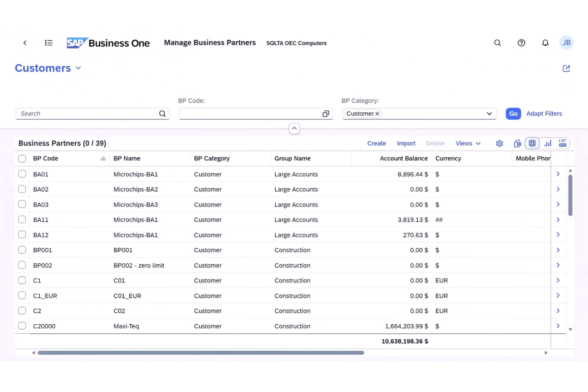Image resolution: width=588 pixels, height=392 pixels.
Task: Go back with the left arrow icon
Action: click(x=25, y=43)
